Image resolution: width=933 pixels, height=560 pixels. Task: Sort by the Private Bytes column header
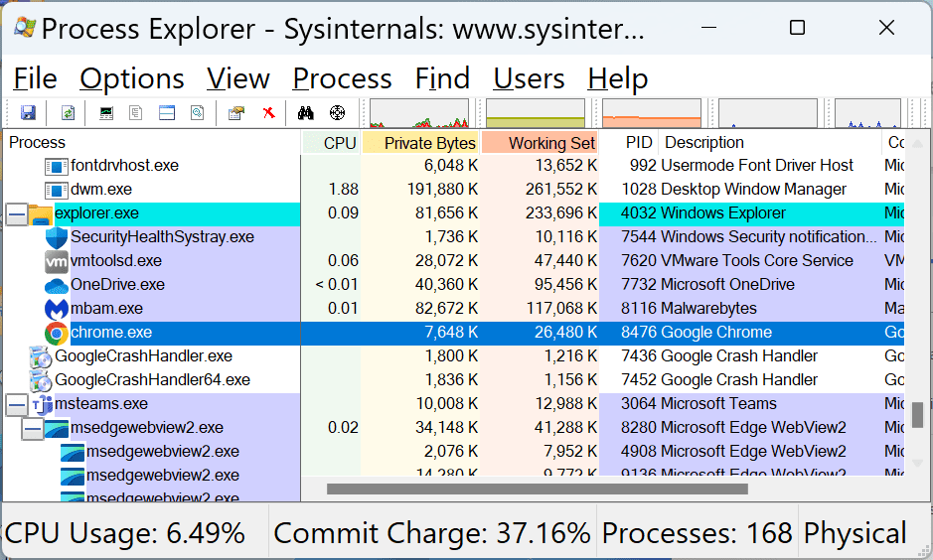click(x=420, y=143)
